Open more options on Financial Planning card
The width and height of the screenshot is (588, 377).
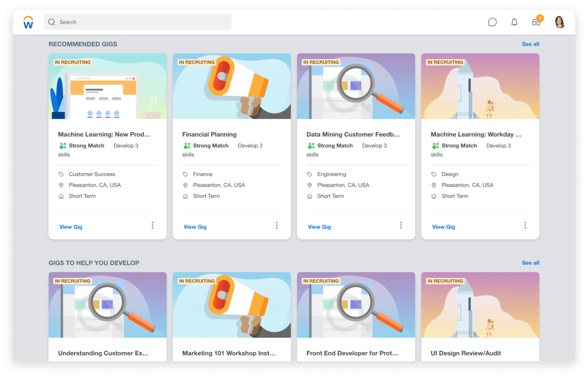point(277,225)
